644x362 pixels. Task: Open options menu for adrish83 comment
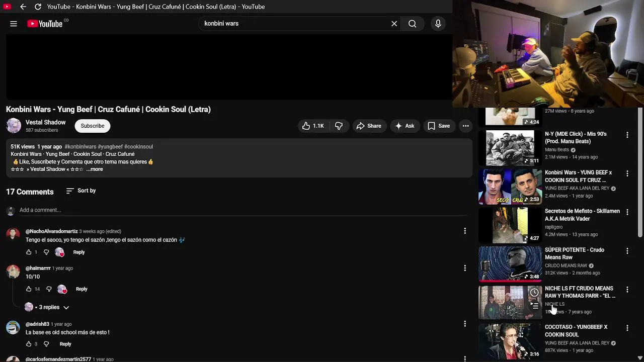pos(465,323)
